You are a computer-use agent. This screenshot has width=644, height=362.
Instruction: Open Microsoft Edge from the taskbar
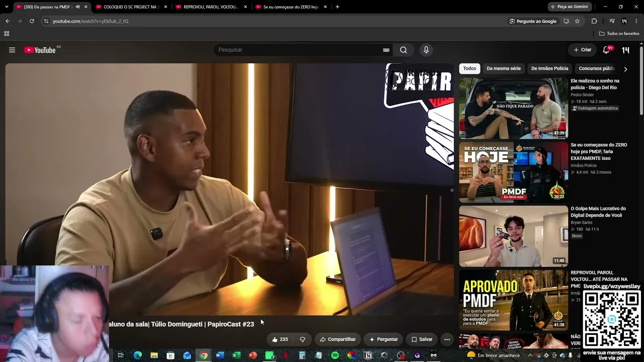coord(137,355)
